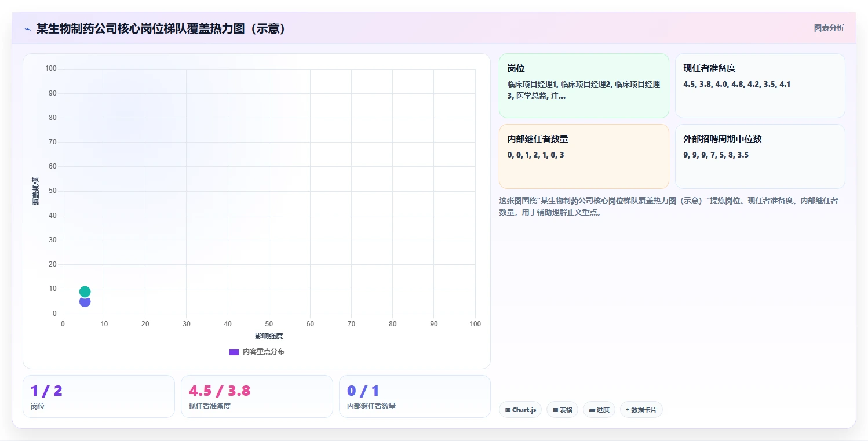Image resolution: width=868 pixels, height=441 pixels.
Task: Open the 外部招聘周期中位数 data card
Action: [760, 156]
